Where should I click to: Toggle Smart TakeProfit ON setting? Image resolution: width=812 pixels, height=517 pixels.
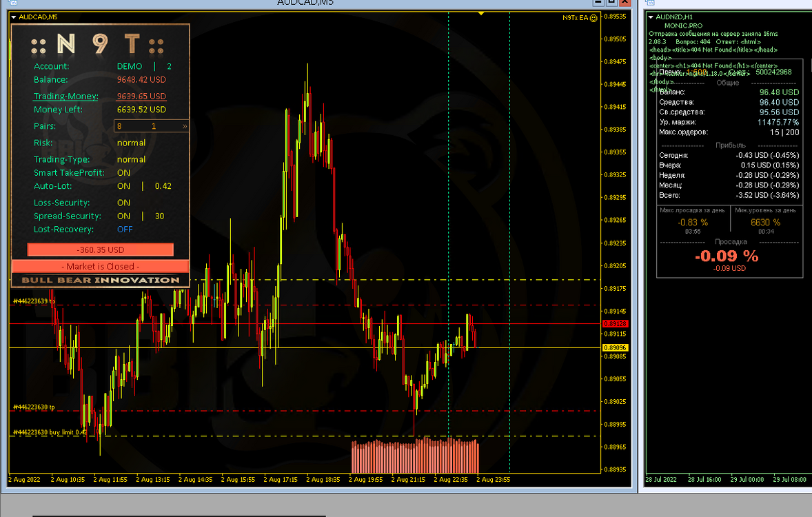(x=124, y=172)
